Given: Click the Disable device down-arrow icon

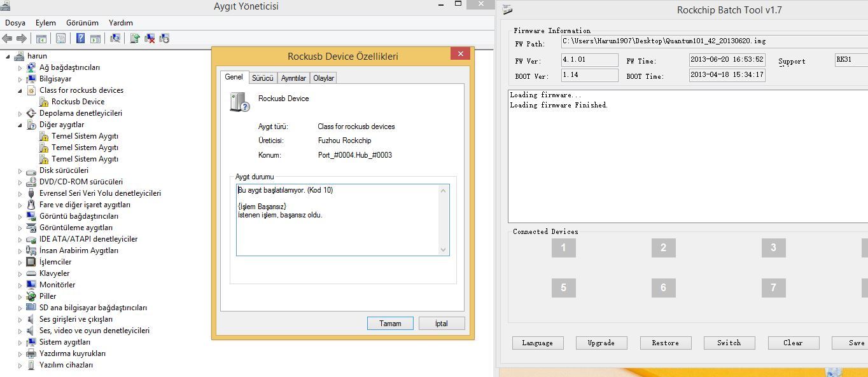Looking at the screenshot, I should tap(164, 39).
